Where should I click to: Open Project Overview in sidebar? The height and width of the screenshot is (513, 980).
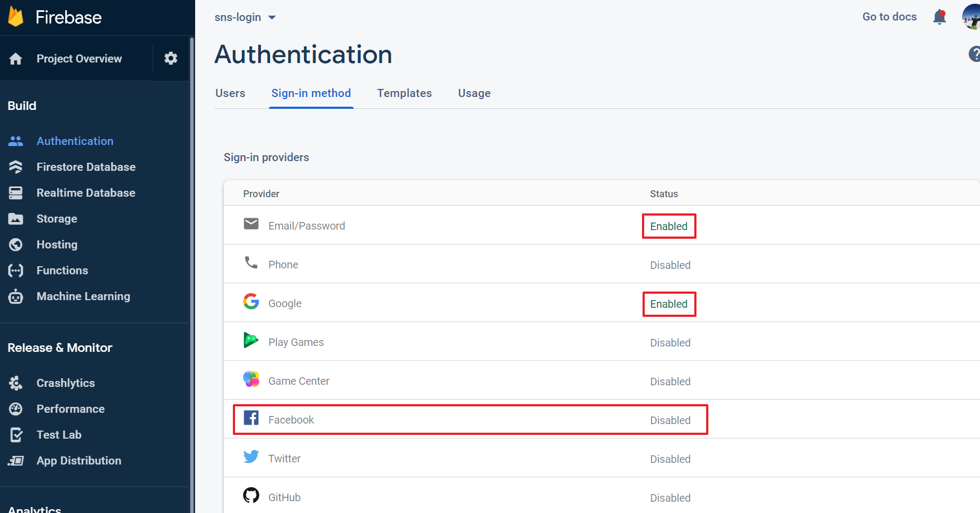click(x=79, y=59)
